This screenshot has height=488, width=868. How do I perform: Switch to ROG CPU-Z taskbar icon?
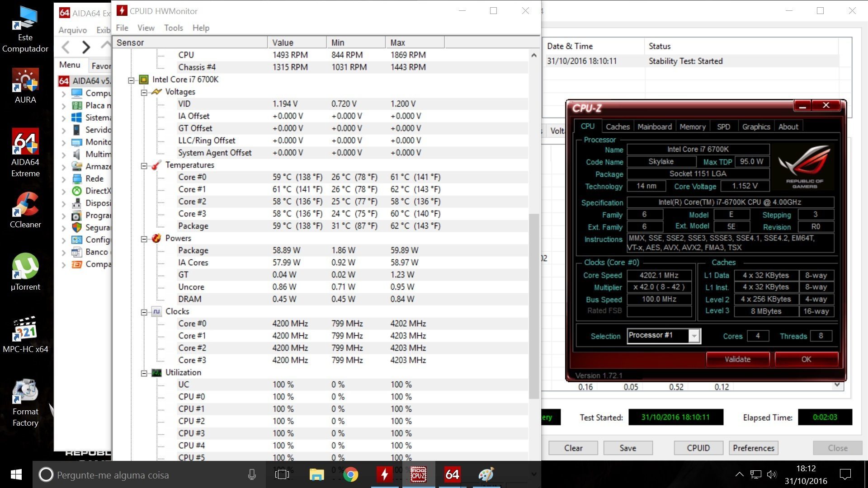(x=419, y=474)
